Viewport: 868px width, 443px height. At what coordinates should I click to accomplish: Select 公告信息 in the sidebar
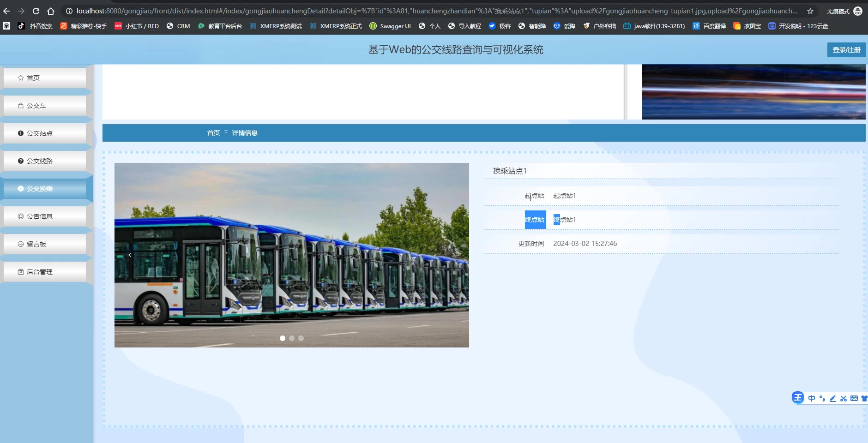coord(45,216)
